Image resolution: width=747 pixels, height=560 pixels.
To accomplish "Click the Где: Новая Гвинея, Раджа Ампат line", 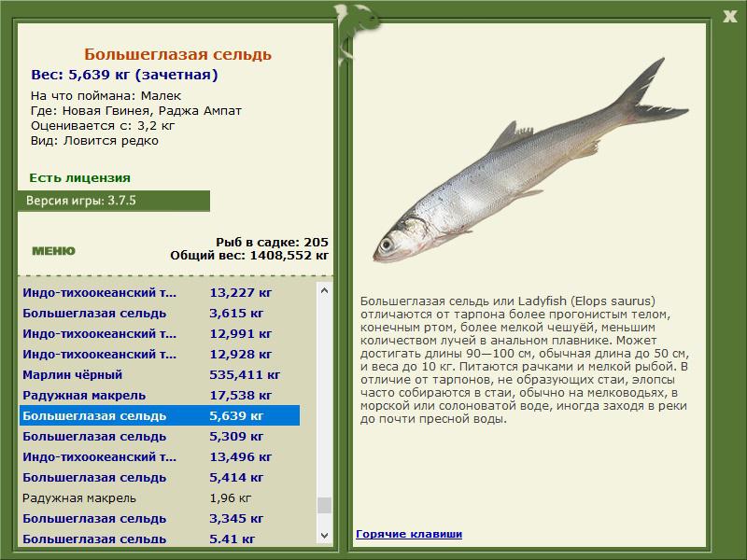I will click(136, 111).
